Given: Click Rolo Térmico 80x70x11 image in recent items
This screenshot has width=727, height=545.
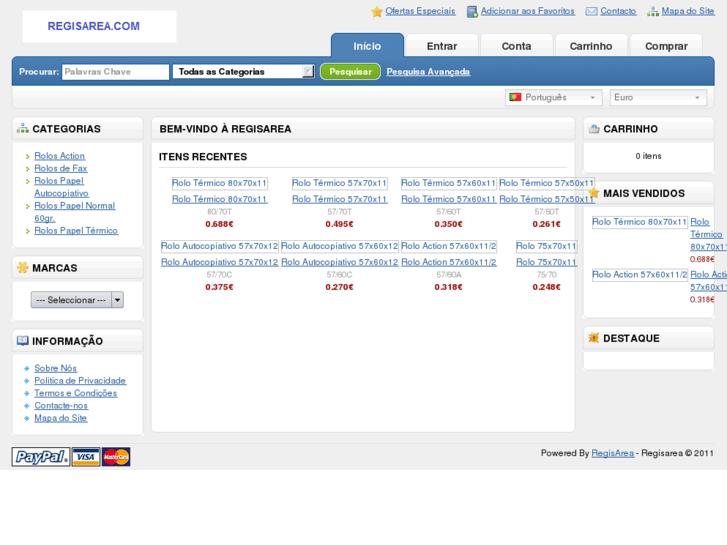Looking at the screenshot, I should point(220,183).
